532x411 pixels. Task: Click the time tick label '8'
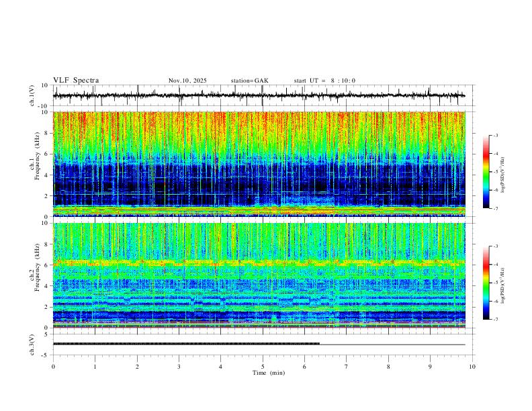tap(388, 367)
